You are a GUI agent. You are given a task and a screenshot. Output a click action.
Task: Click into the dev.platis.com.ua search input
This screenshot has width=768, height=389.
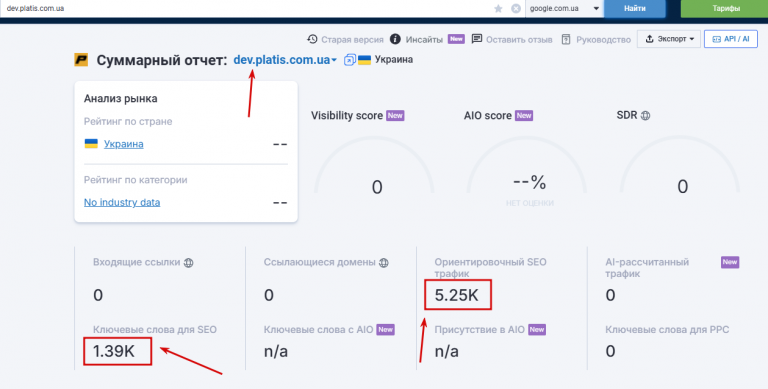pyautogui.click(x=245, y=8)
